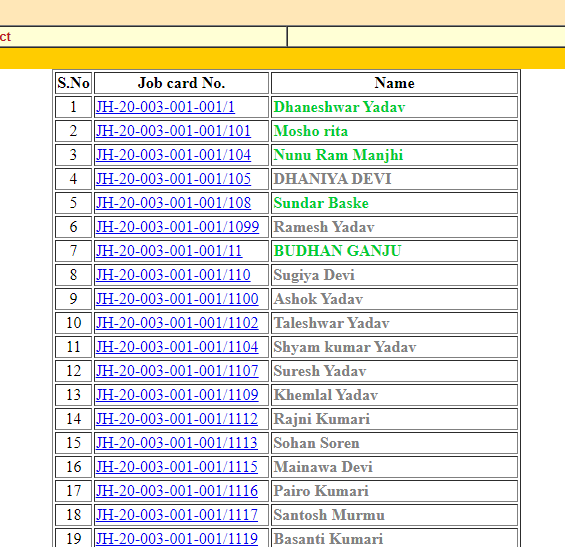Open job card JH-20-003-001-001/110
This screenshot has height=547, width=565.
coord(173,275)
